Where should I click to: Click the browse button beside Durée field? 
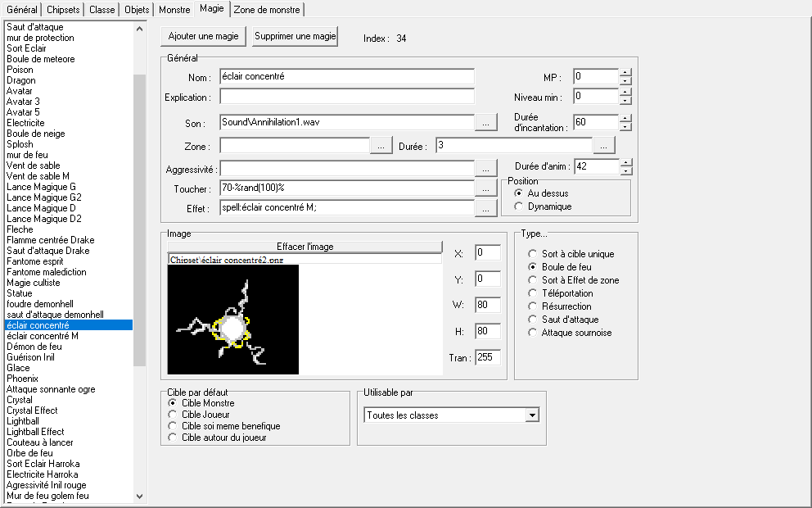coord(604,146)
